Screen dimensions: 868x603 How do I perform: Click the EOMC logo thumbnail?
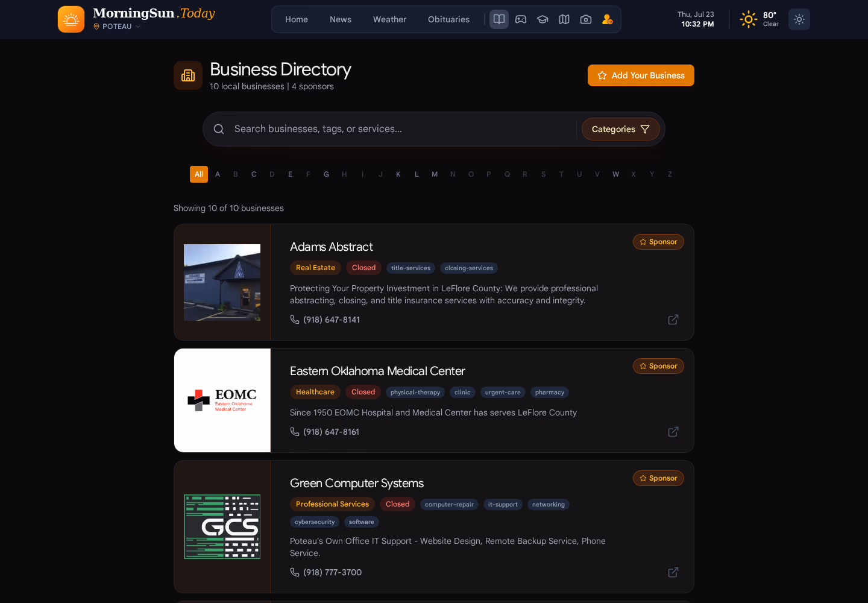point(222,400)
